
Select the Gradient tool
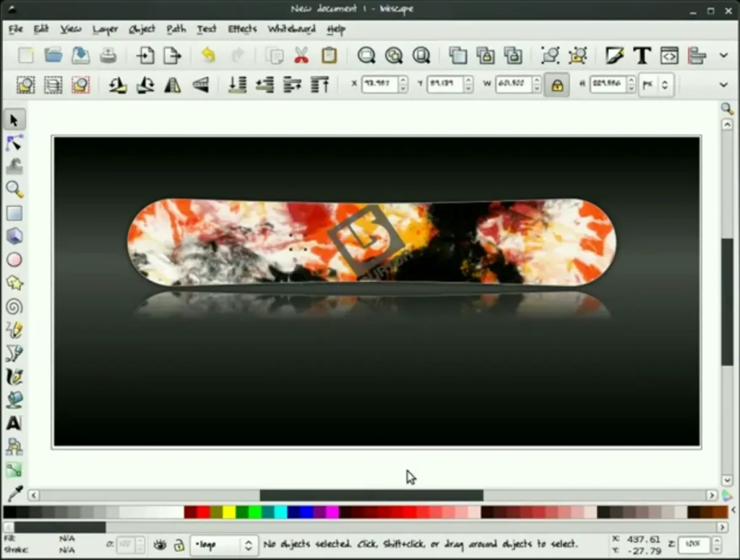coord(14,470)
